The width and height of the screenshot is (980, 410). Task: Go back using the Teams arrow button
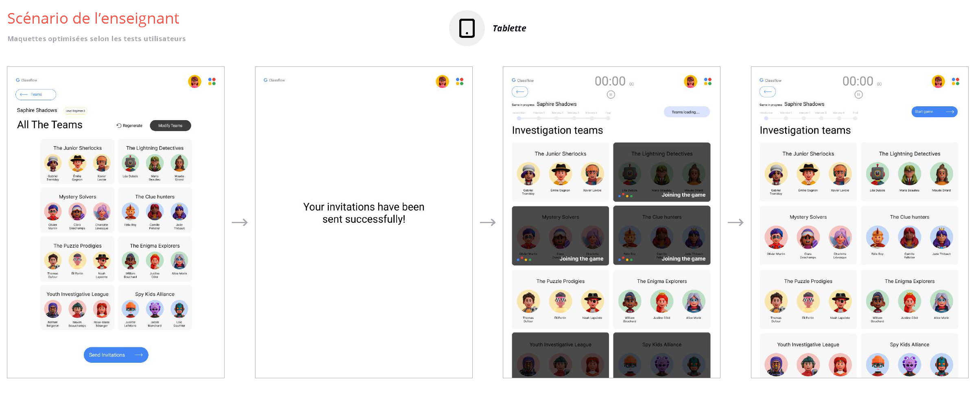36,94
